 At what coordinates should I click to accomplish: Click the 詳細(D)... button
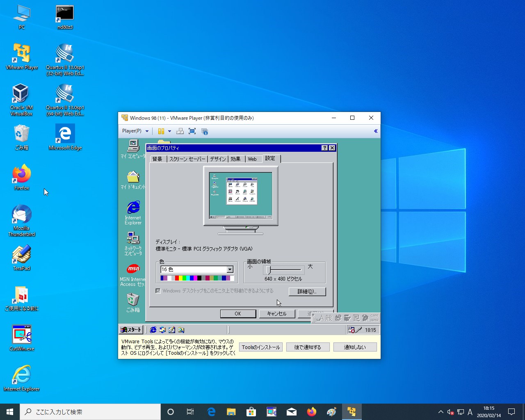(x=307, y=292)
